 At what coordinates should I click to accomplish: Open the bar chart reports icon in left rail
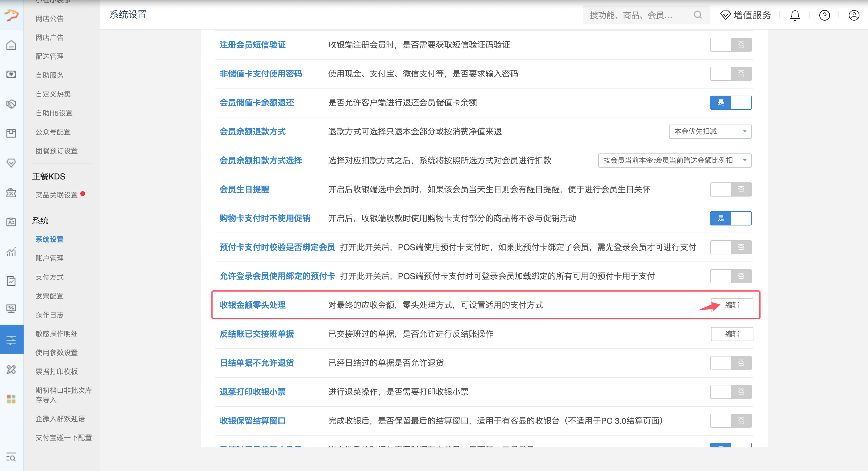pyautogui.click(x=11, y=252)
